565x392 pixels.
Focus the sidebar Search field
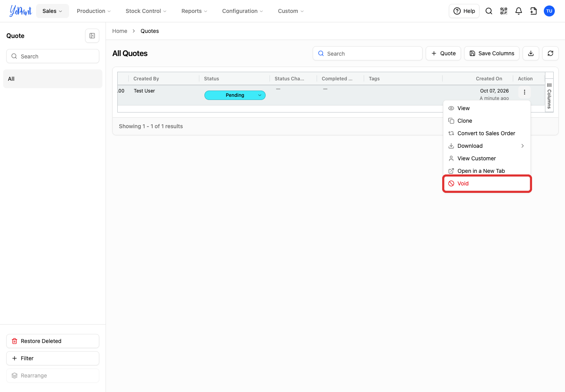53,56
